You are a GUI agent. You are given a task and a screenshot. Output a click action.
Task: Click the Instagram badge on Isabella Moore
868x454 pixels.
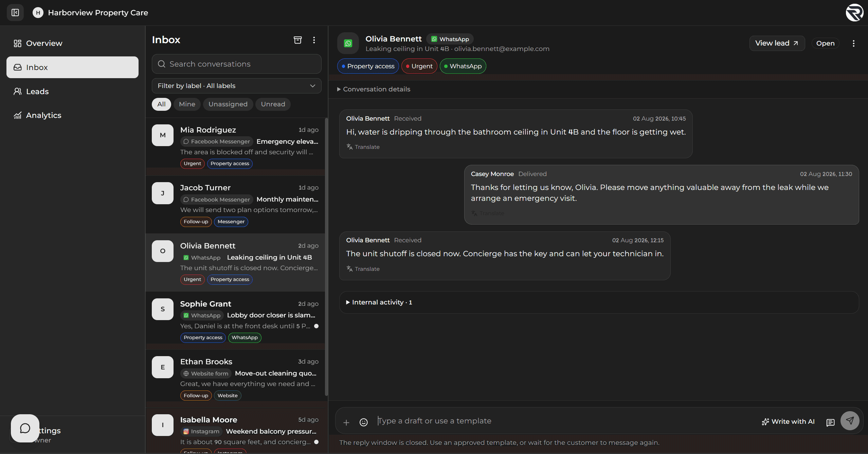point(201,431)
